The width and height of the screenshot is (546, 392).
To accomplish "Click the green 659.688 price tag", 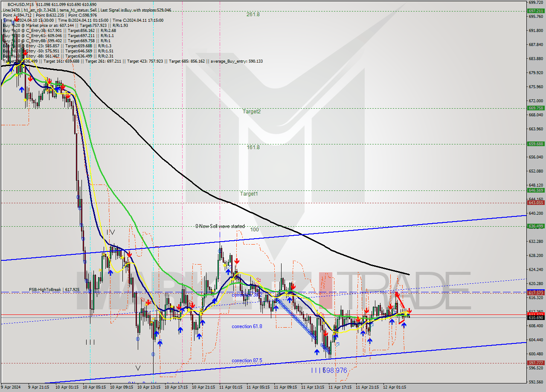I will 535,144.
